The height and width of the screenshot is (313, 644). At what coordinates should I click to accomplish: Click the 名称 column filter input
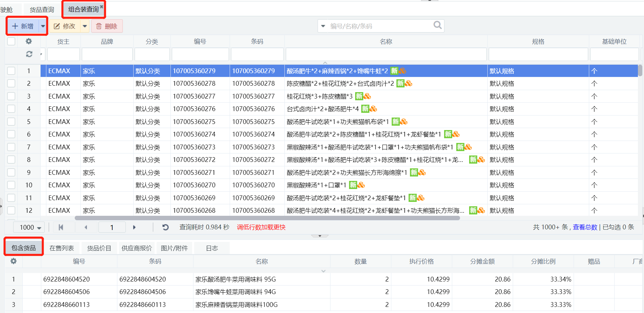(386, 54)
